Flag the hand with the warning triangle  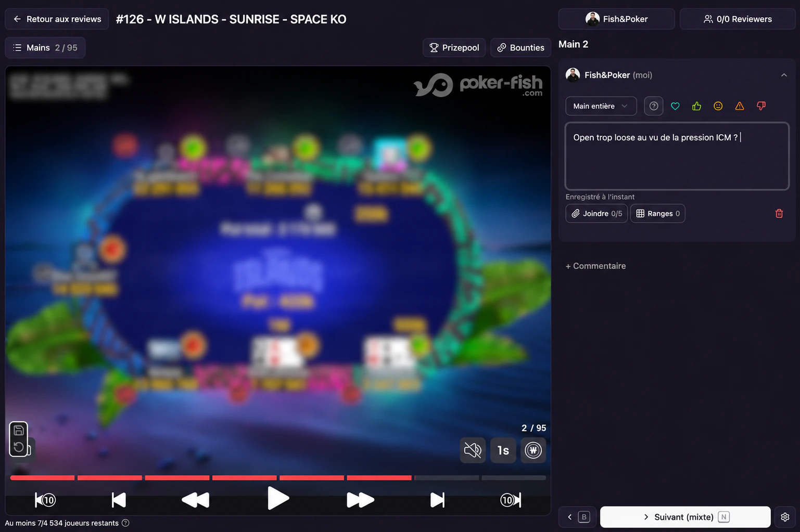pyautogui.click(x=740, y=106)
